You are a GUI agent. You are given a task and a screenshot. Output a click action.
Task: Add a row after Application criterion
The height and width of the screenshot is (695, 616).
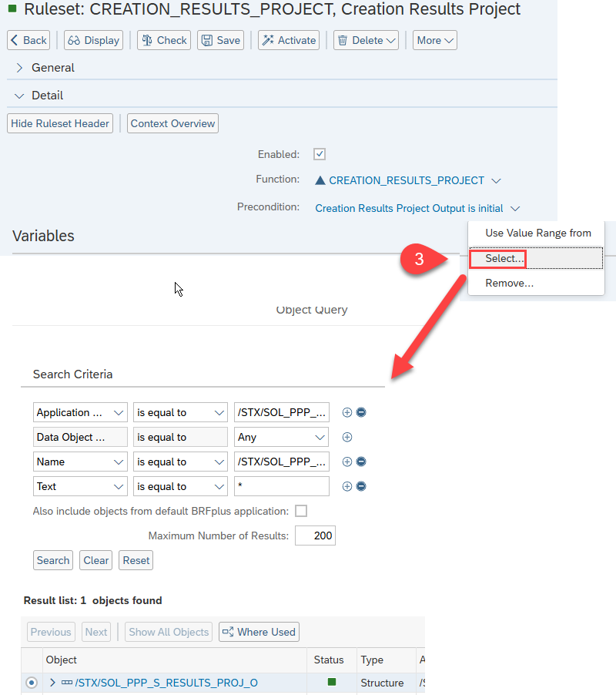click(347, 412)
